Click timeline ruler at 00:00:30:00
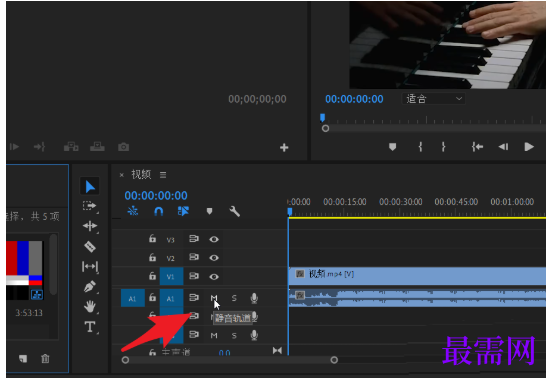Viewport: 554px width, 382px height. [401, 202]
